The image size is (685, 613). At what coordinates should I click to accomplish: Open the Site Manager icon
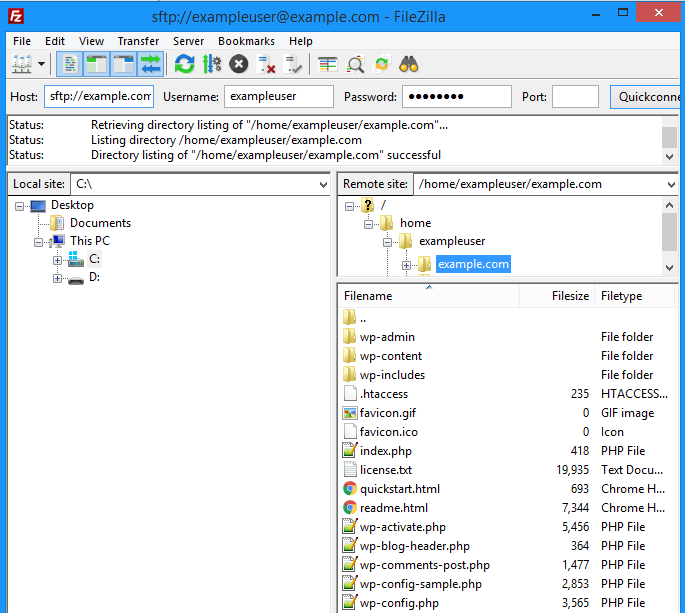coord(21,64)
